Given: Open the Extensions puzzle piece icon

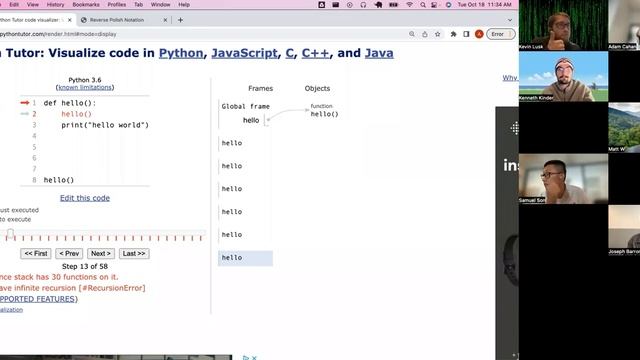Looking at the screenshot, I should (x=453, y=34).
